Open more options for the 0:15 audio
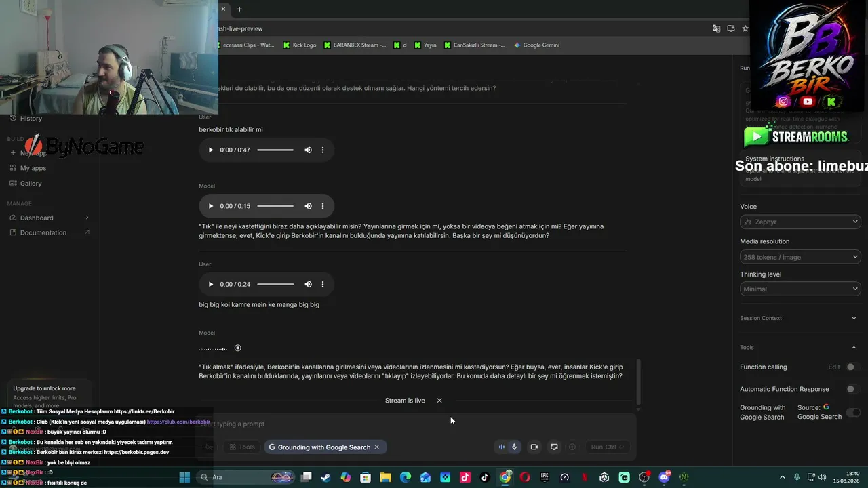 pyautogui.click(x=323, y=206)
